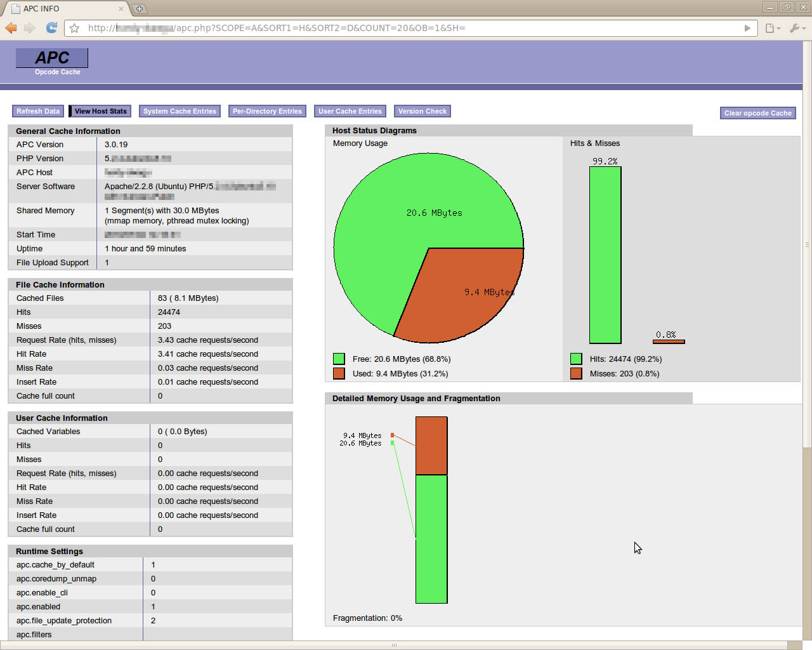The image size is (812, 650).
Task: Click the green Free memory legend swatch
Action: (339, 359)
